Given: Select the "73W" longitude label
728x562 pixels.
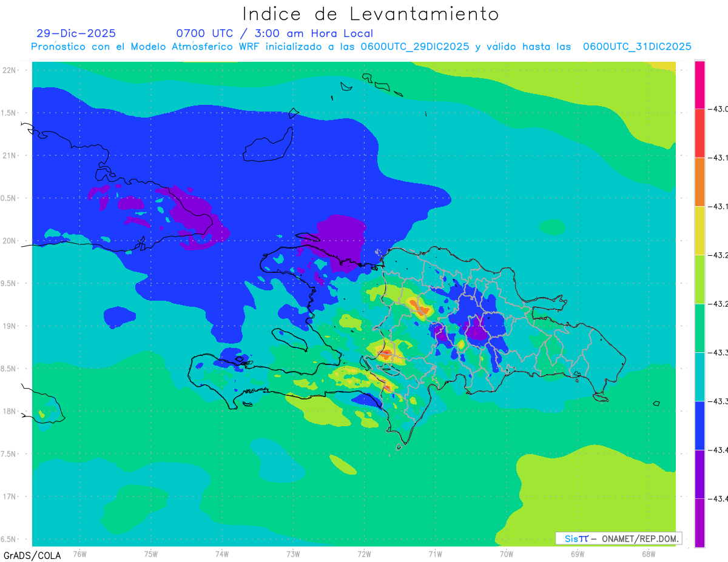Looking at the screenshot, I should (293, 554).
